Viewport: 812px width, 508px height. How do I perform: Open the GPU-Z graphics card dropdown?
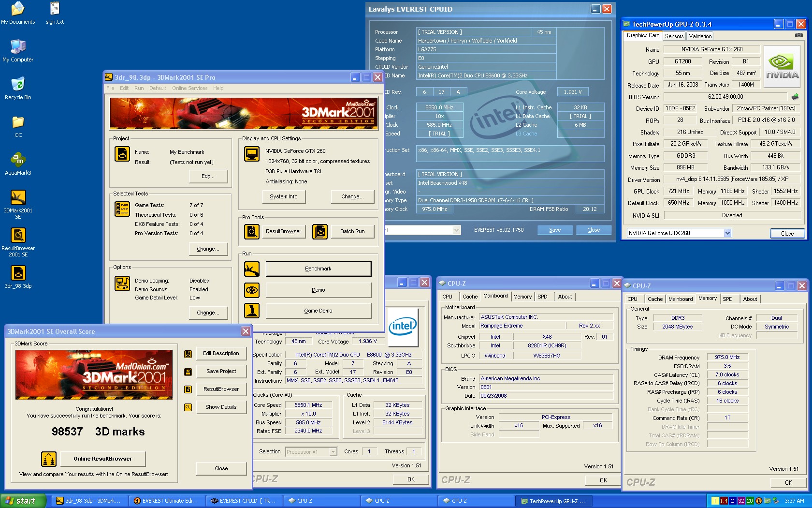tap(727, 233)
